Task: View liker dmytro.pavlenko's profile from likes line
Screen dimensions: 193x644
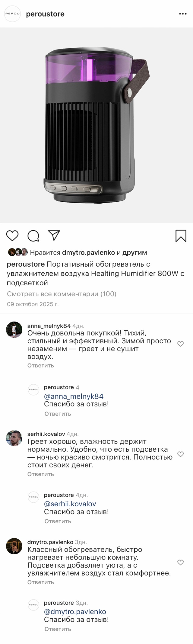Action: point(88,252)
